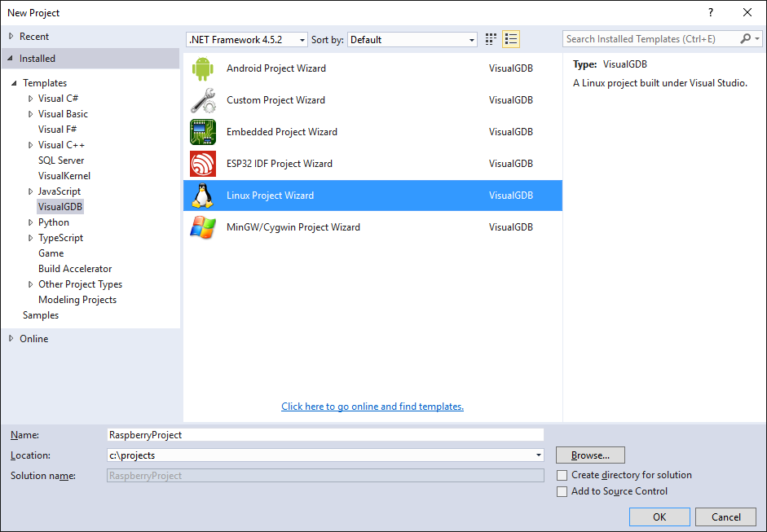
Task: Expand the Python node
Action: coord(30,222)
